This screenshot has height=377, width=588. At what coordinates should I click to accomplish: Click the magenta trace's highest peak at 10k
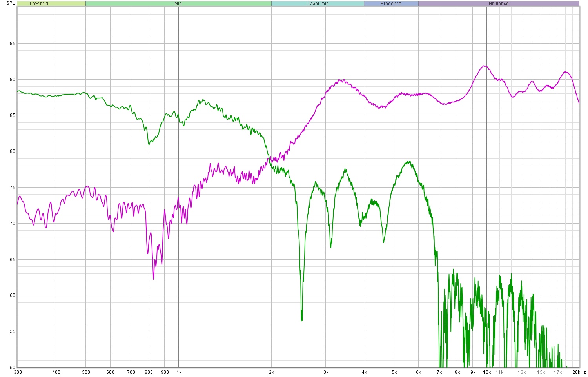[485, 66]
